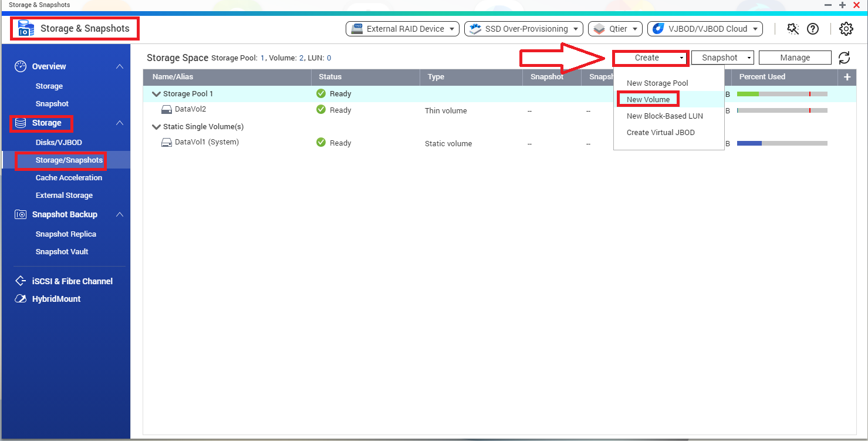868x441 pixels.
Task: Open global settings gear icon
Action: click(x=846, y=29)
